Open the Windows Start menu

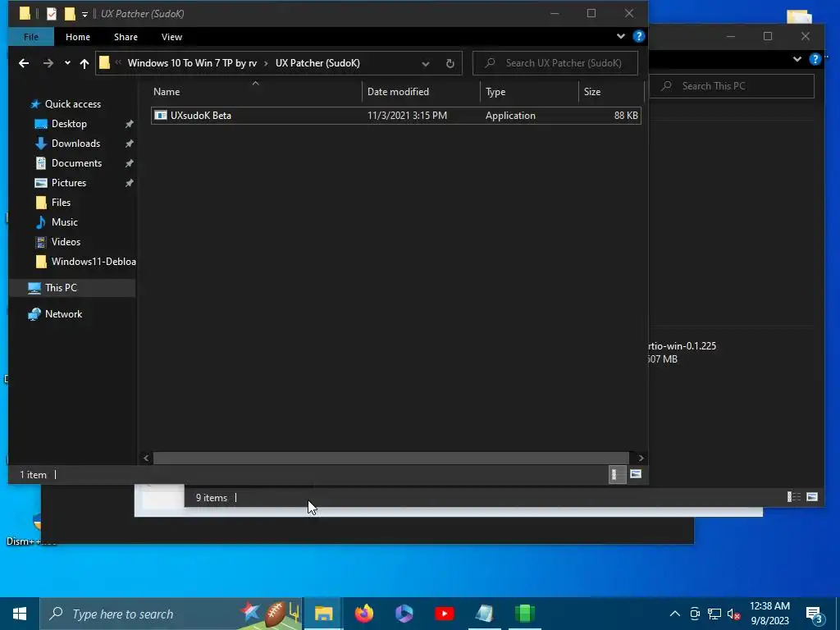click(x=20, y=614)
